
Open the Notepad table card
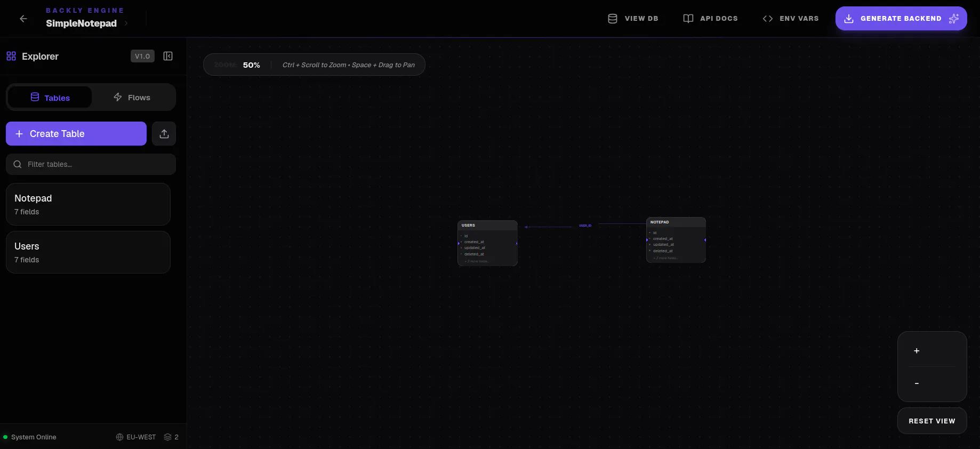click(x=88, y=204)
